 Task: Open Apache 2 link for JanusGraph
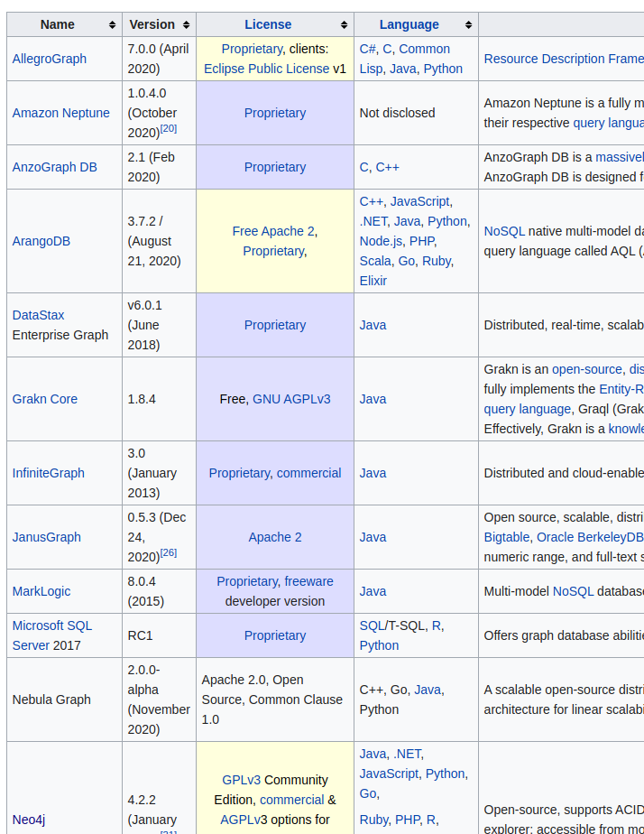(x=275, y=538)
